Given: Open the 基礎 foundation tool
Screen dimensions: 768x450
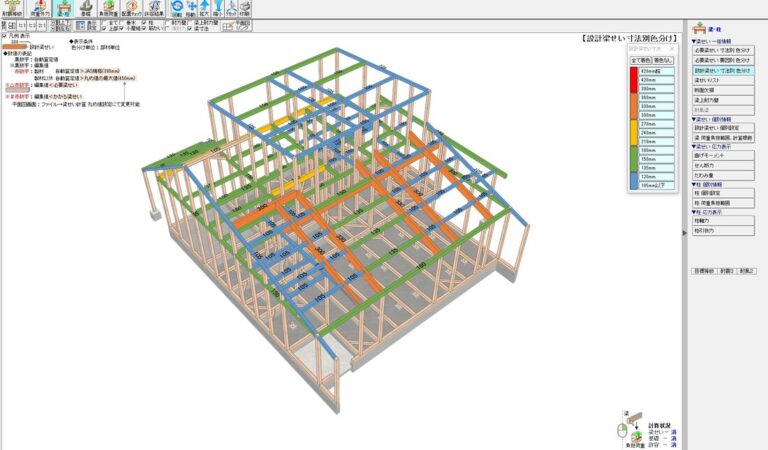Looking at the screenshot, I should (86, 8).
